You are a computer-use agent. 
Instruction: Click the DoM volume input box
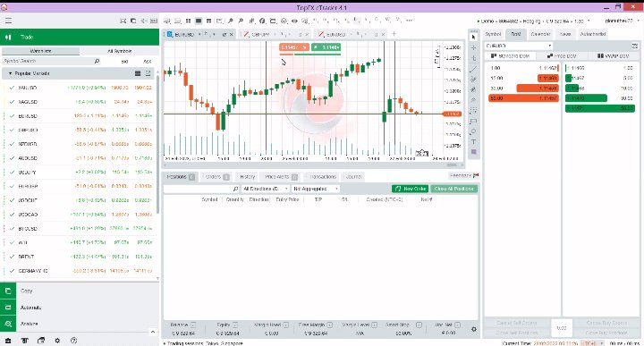point(562,328)
